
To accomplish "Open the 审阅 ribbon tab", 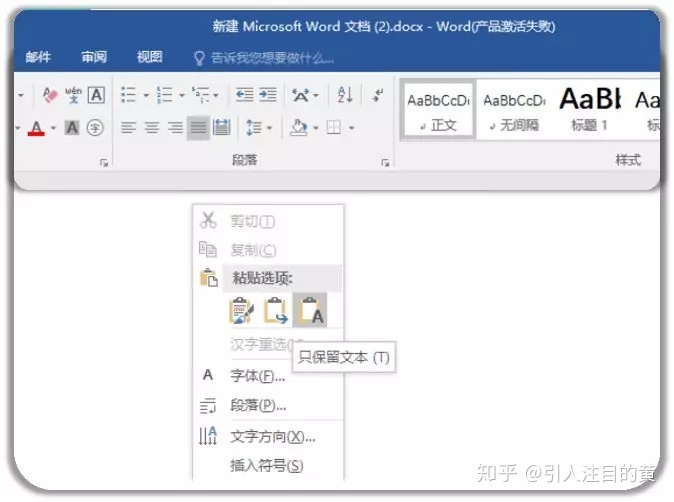I will pyautogui.click(x=94, y=57).
